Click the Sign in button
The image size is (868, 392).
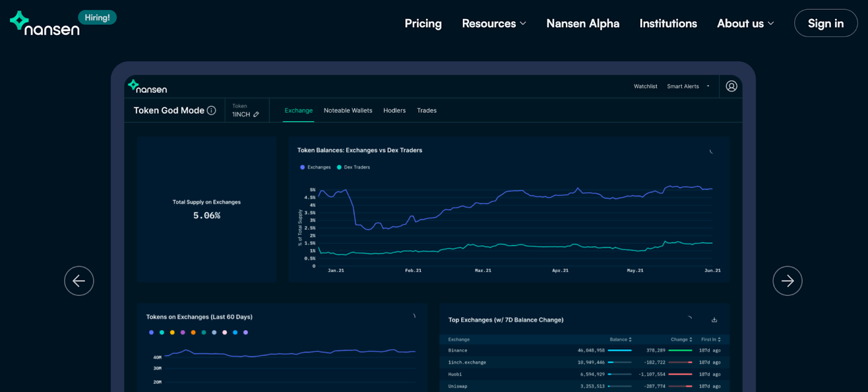click(826, 23)
